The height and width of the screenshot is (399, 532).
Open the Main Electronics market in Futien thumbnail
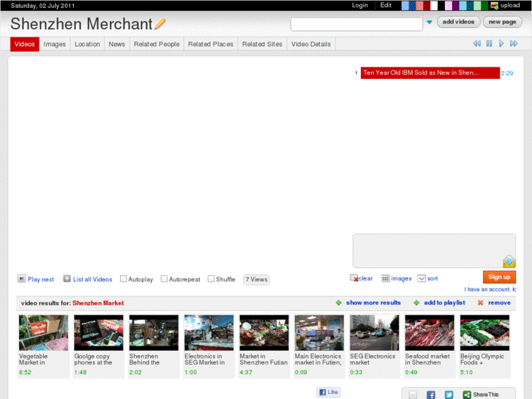(319, 333)
